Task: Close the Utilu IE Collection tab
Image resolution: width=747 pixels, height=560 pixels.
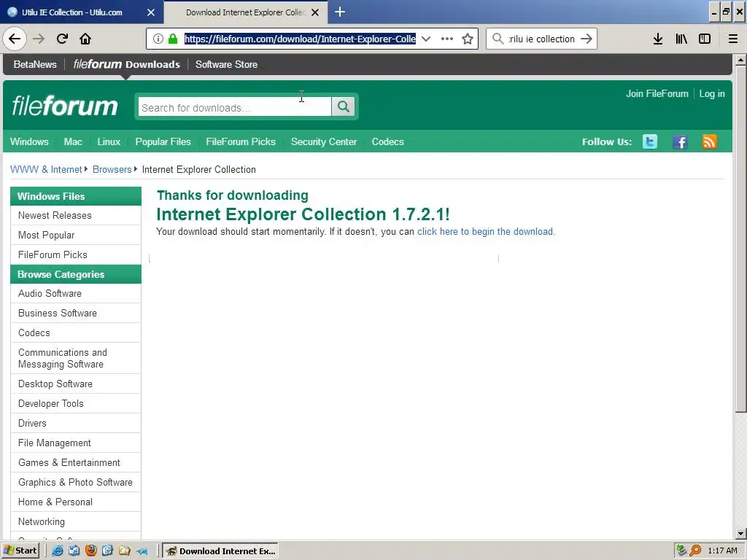Action: point(150,12)
